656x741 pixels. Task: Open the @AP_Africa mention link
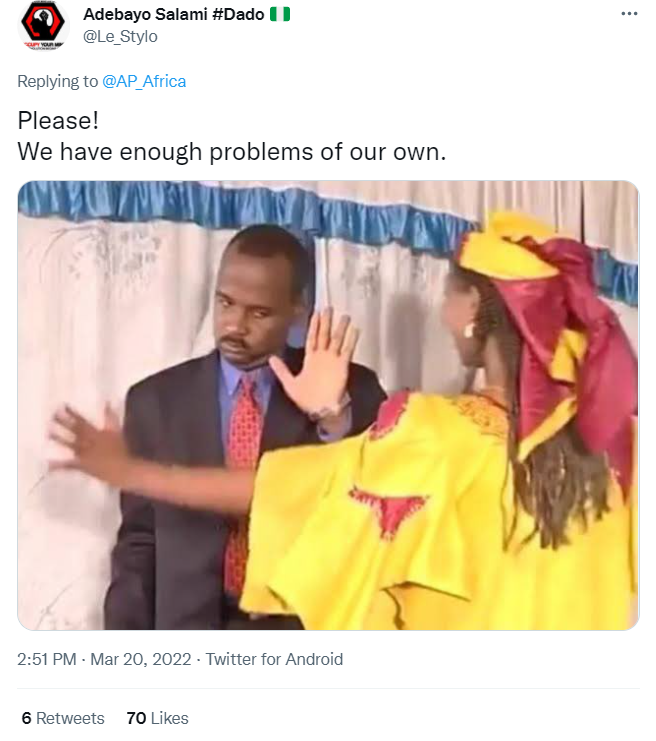(144, 81)
